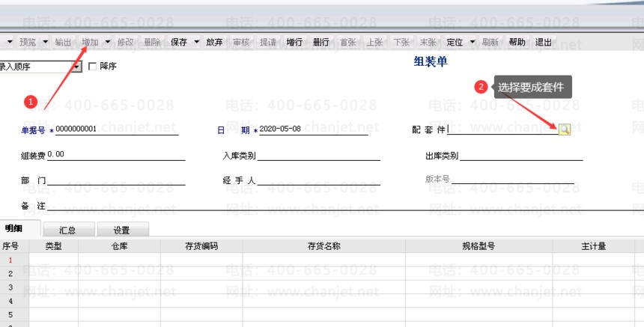The width and height of the screenshot is (644, 327).
Task: Click the 存货名称 column header
Action: 324,246
